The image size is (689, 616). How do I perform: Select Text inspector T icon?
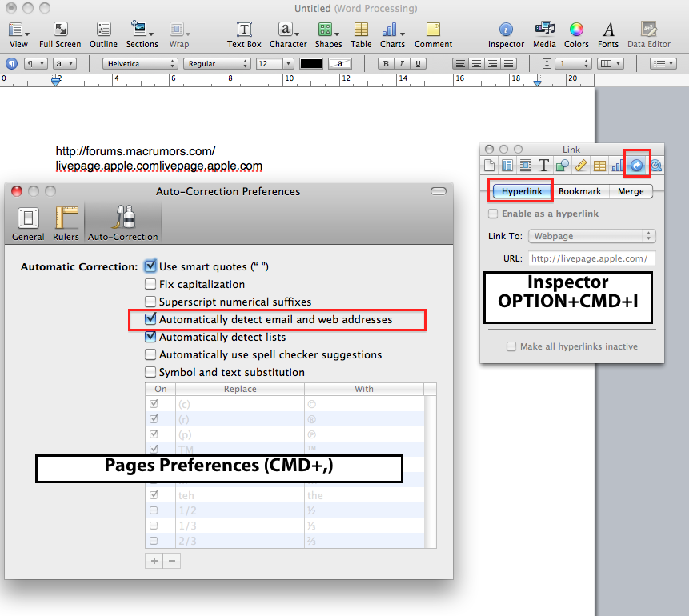[543, 166]
